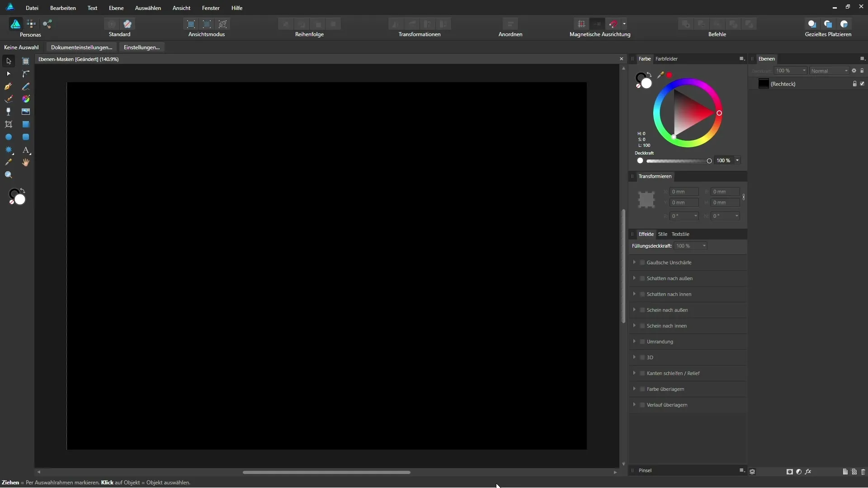Select the Zoom magnifier tool

click(9, 175)
